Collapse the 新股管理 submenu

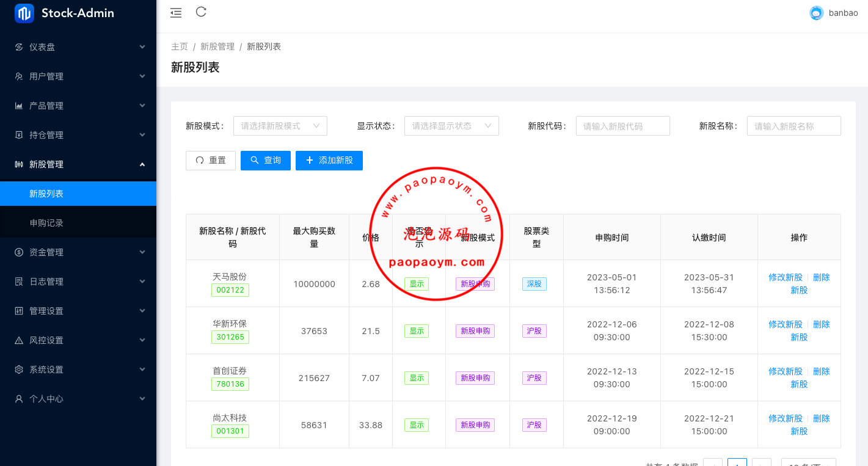pos(78,164)
